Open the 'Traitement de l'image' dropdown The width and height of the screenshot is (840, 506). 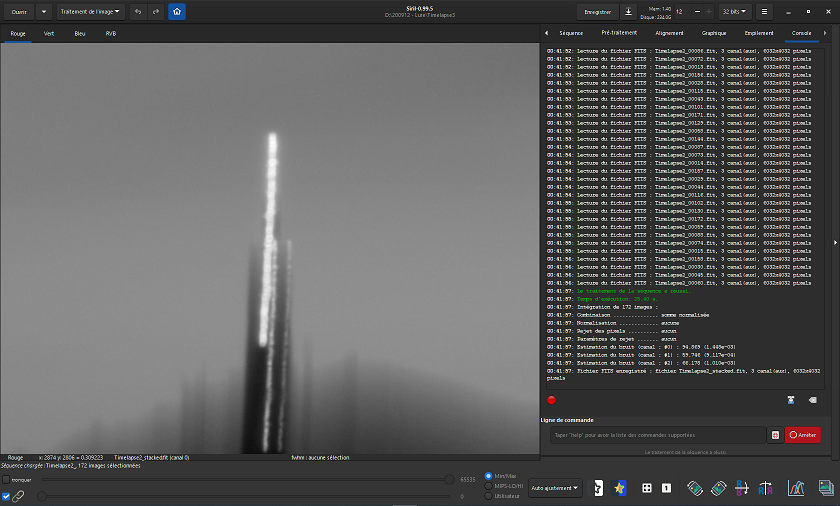point(91,11)
